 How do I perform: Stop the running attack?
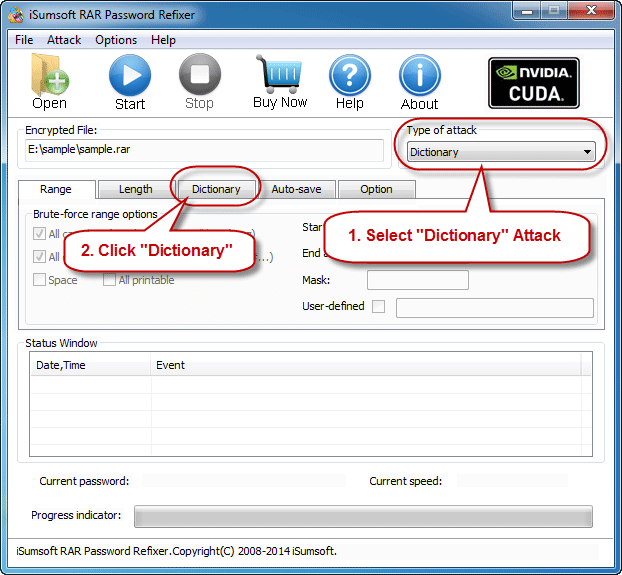tap(200, 82)
